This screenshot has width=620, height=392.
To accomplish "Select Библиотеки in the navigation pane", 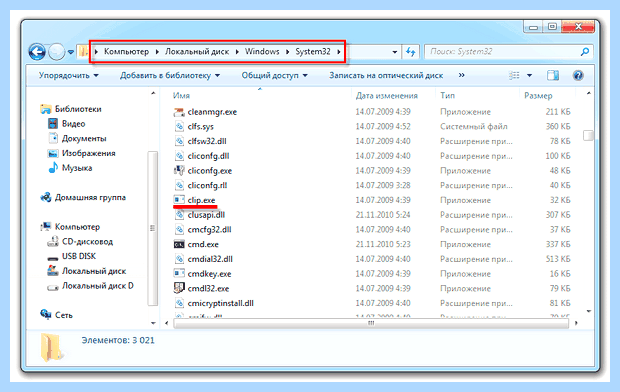I will (x=78, y=109).
